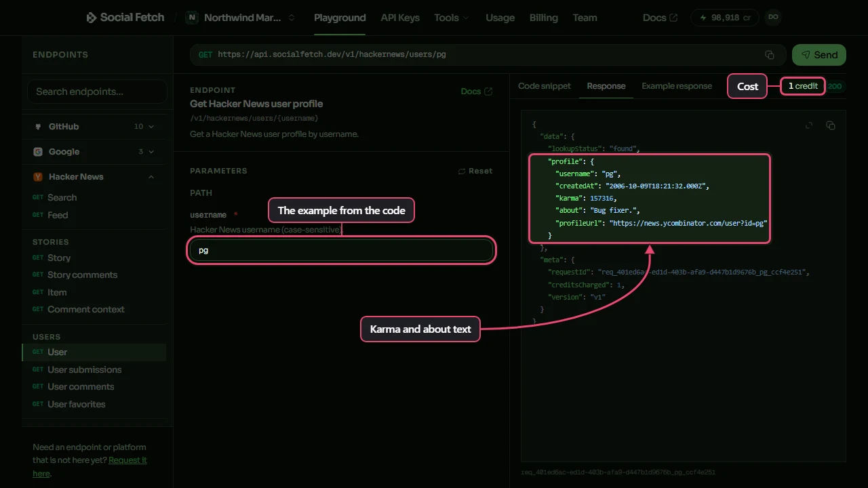Screen dimensions: 868x488
Task: Click the credits balance lightning badge
Action: (724, 18)
